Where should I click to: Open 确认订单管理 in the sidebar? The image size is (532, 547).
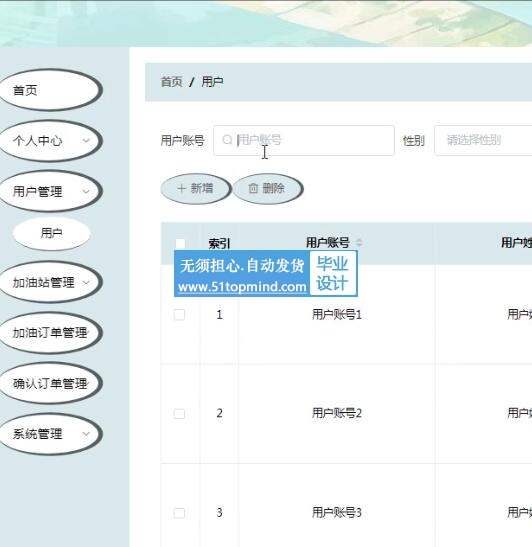50,383
